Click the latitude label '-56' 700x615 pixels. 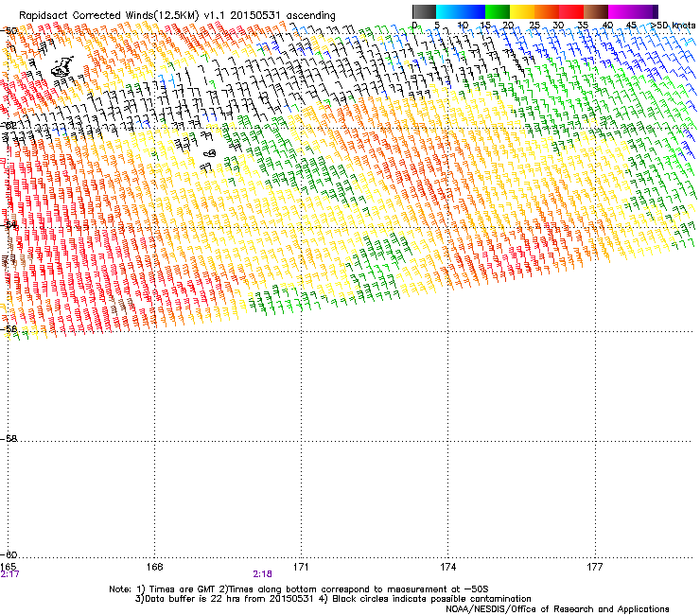9,328
